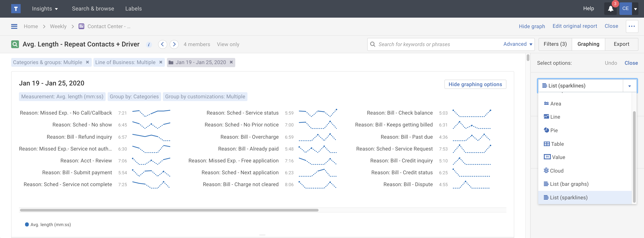Open the hamburger navigation menu
This screenshot has width=644, height=238.
tap(14, 26)
